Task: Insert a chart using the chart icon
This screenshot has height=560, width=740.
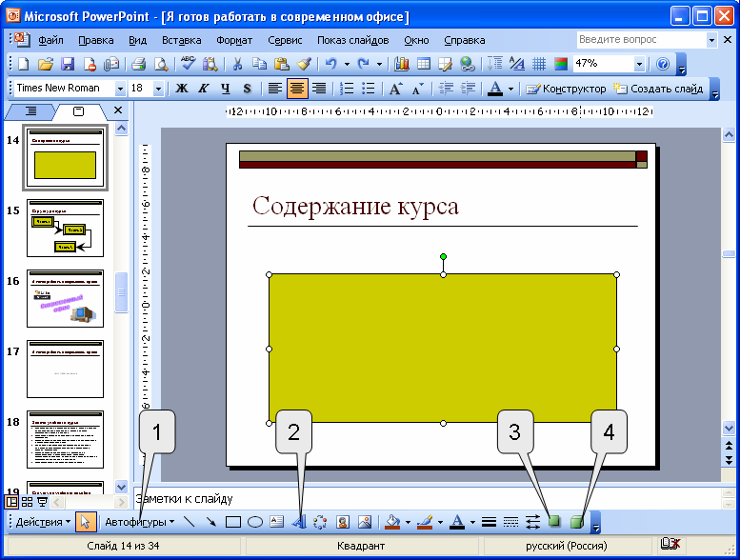Action: pyautogui.click(x=402, y=64)
